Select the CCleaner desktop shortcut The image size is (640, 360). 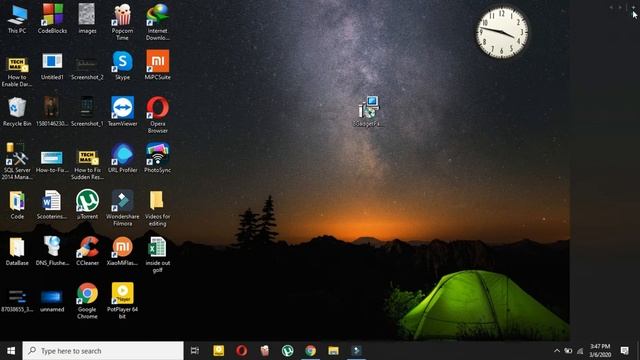[x=87, y=251]
